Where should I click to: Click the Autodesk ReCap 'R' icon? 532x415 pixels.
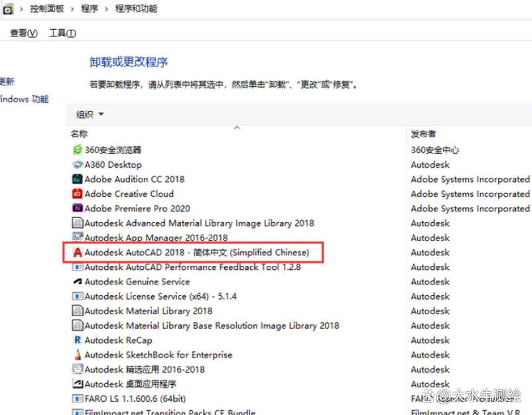click(x=78, y=339)
